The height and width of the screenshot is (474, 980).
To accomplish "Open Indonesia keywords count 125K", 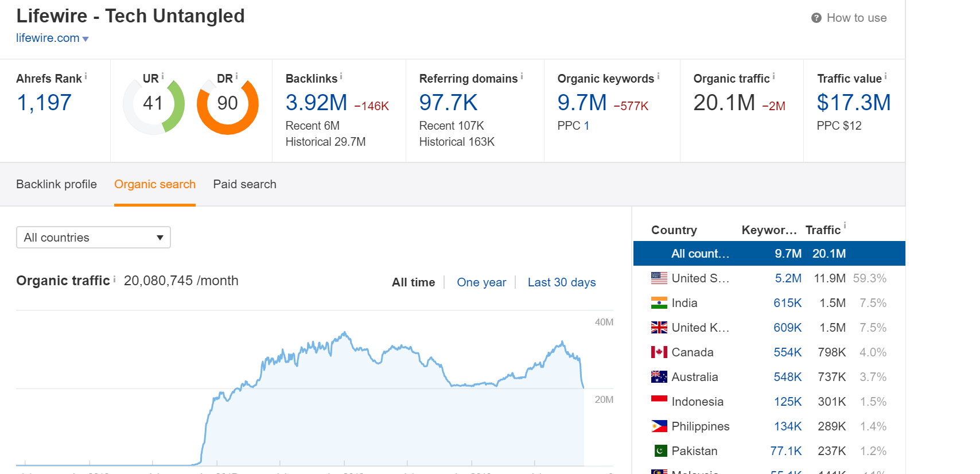I will click(788, 402).
